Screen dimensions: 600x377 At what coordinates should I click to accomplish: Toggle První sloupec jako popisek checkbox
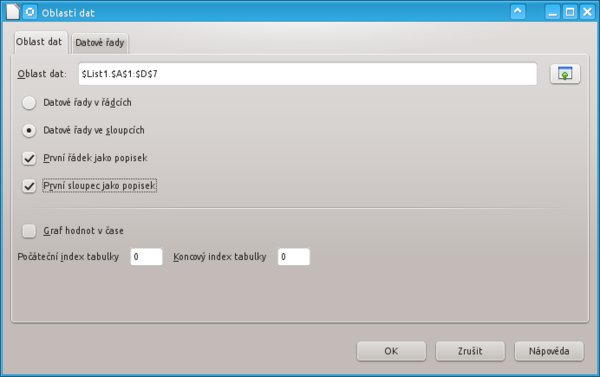(x=29, y=186)
